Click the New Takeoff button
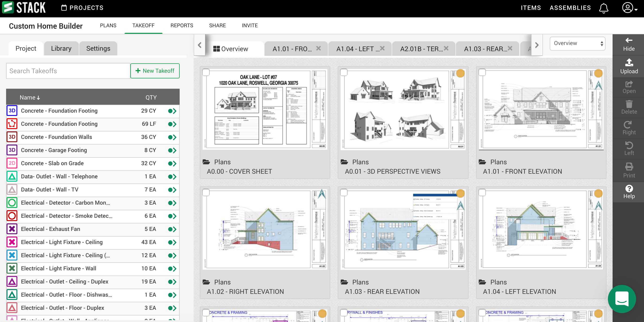The width and height of the screenshot is (644, 322). tap(155, 71)
